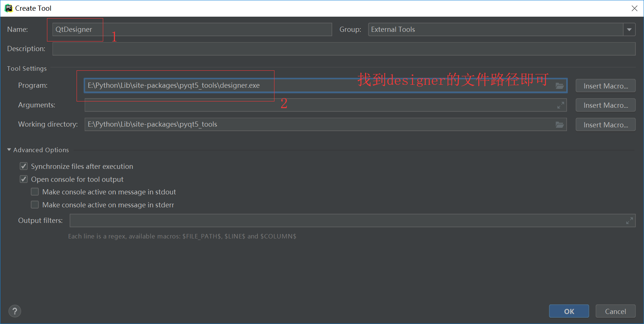
Task: Open the Group dropdown arrow
Action: 629,30
